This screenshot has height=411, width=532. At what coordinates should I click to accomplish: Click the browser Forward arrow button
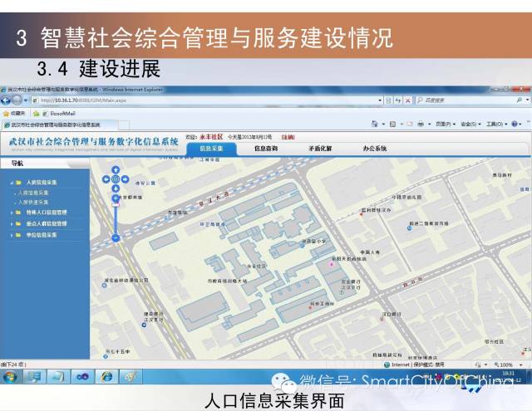coord(17,100)
